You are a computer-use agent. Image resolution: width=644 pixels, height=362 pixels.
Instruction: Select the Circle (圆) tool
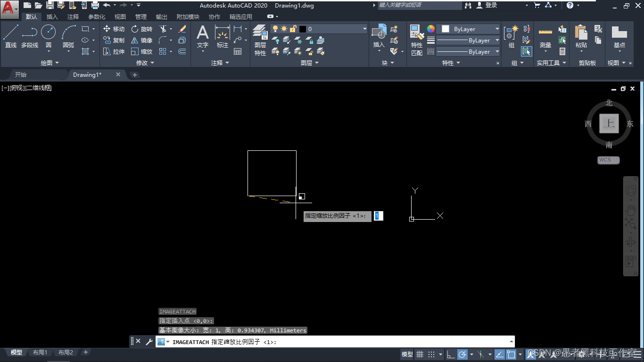pos(49,36)
